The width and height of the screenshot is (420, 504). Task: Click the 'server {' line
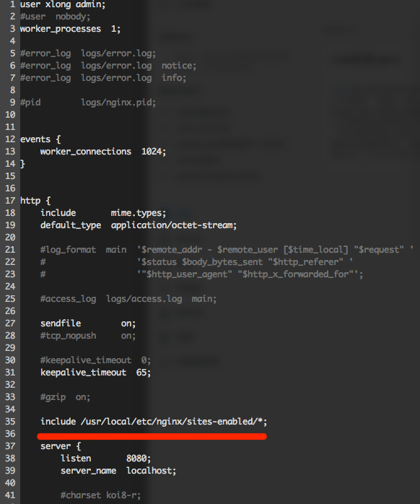point(61,446)
